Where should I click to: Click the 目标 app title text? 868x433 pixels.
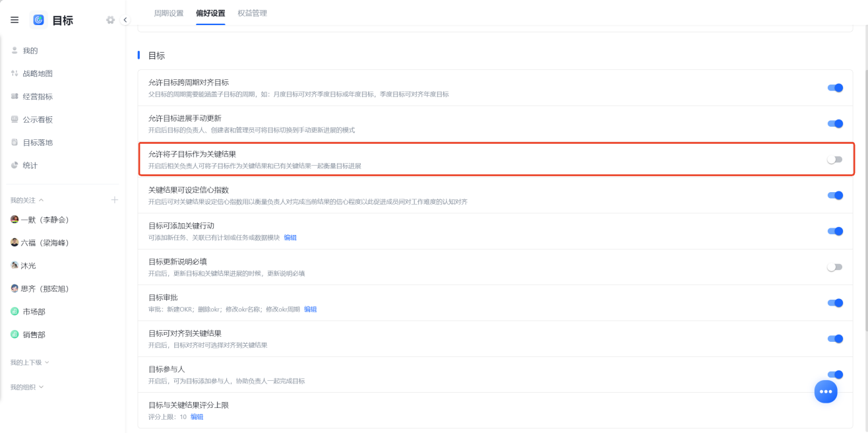(x=63, y=20)
